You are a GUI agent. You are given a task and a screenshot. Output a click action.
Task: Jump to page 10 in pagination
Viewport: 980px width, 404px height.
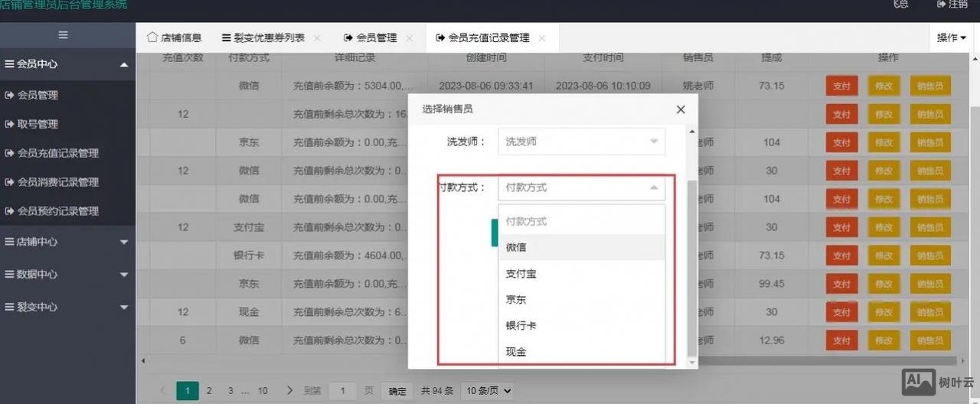tap(263, 390)
